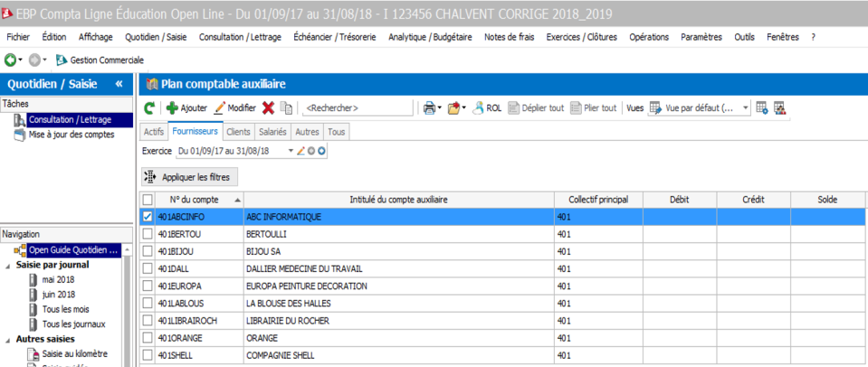Click the ROL button

click(487, 108)
